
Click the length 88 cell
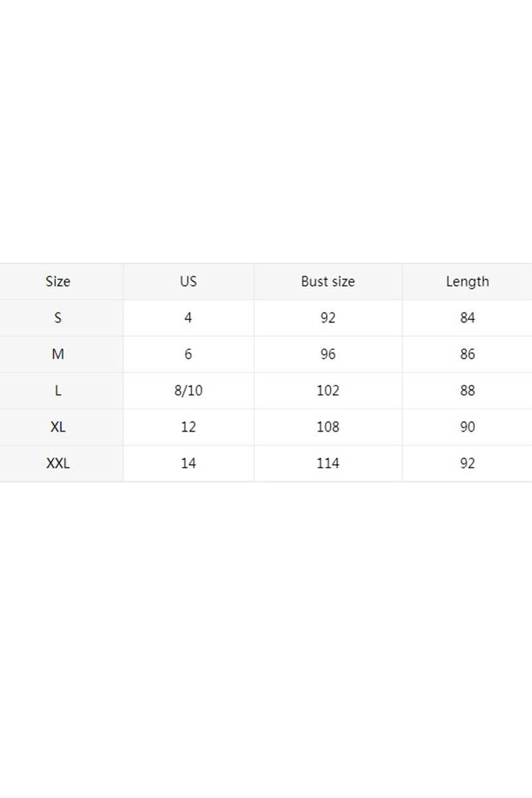(x=467, y=391)
